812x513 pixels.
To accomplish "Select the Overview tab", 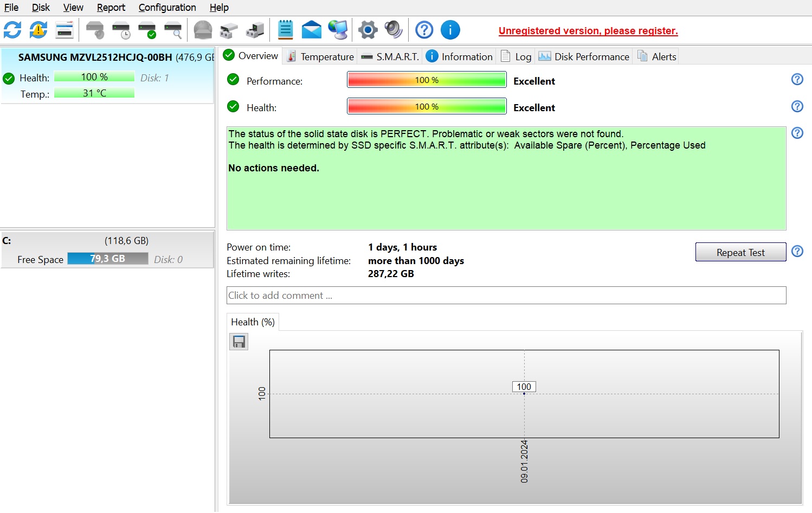I will (x=251, y=56).
